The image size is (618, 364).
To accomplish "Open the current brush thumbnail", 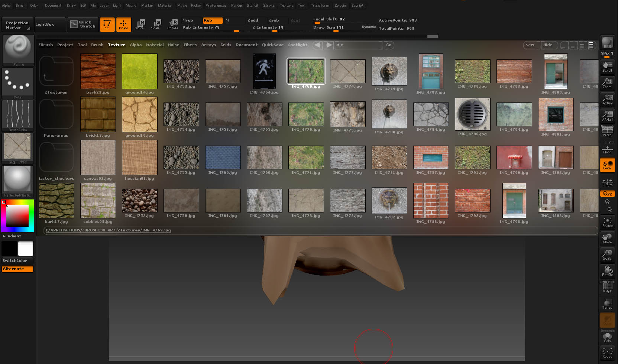I will point(18,50).
